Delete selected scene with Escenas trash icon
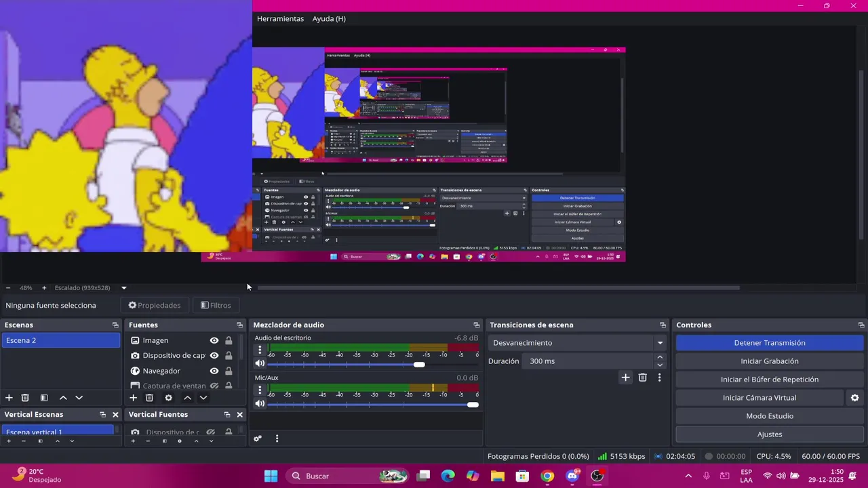868x488 pixels. point(25,398)
